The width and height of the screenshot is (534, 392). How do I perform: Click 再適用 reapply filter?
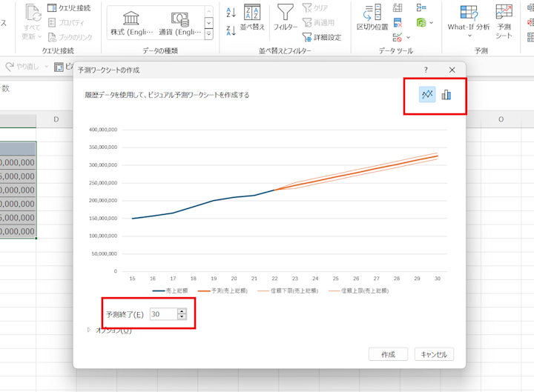[x=318, y=22]
